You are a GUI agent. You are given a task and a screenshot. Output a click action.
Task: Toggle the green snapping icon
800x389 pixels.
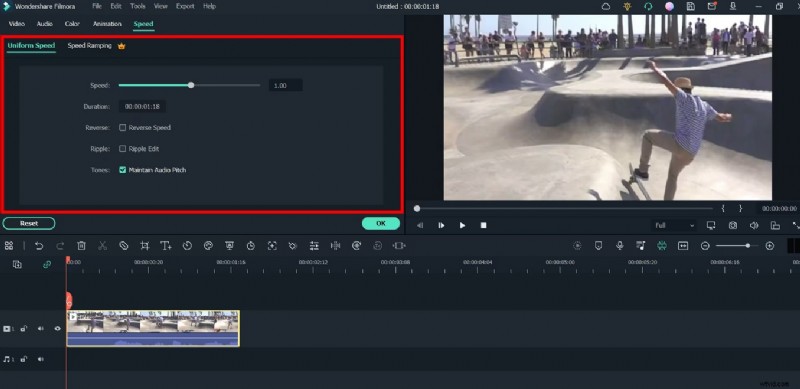[662, 246]
